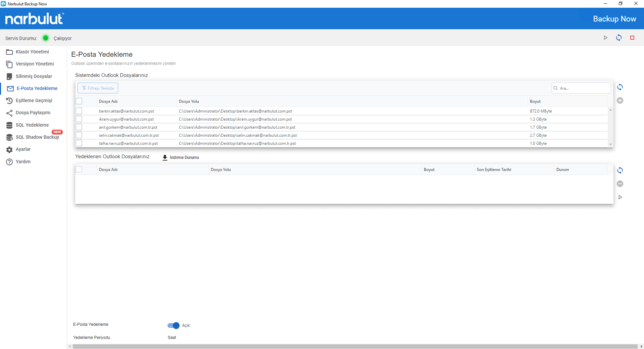Start the service with the play icon

pos(605,38)
